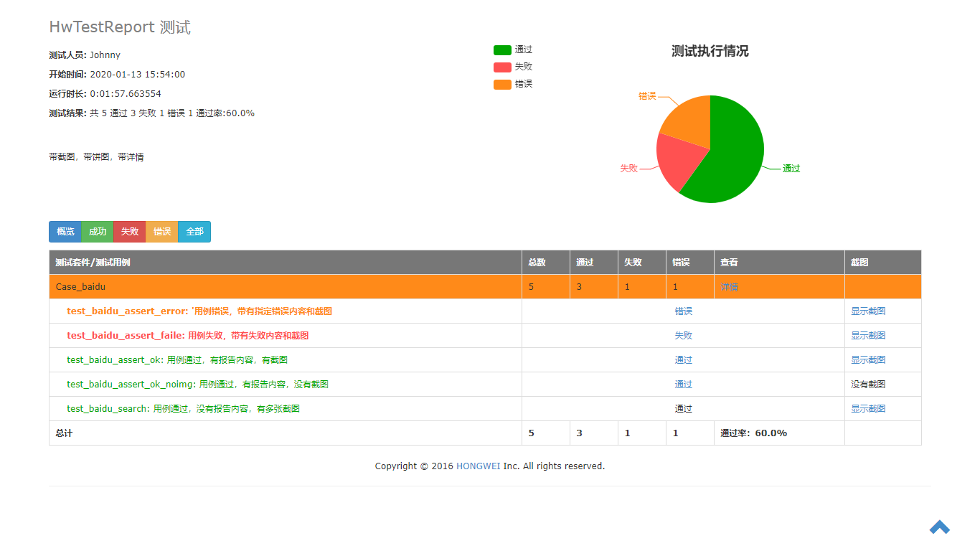Click the back-to-top chevron icon

pos(939,527)
